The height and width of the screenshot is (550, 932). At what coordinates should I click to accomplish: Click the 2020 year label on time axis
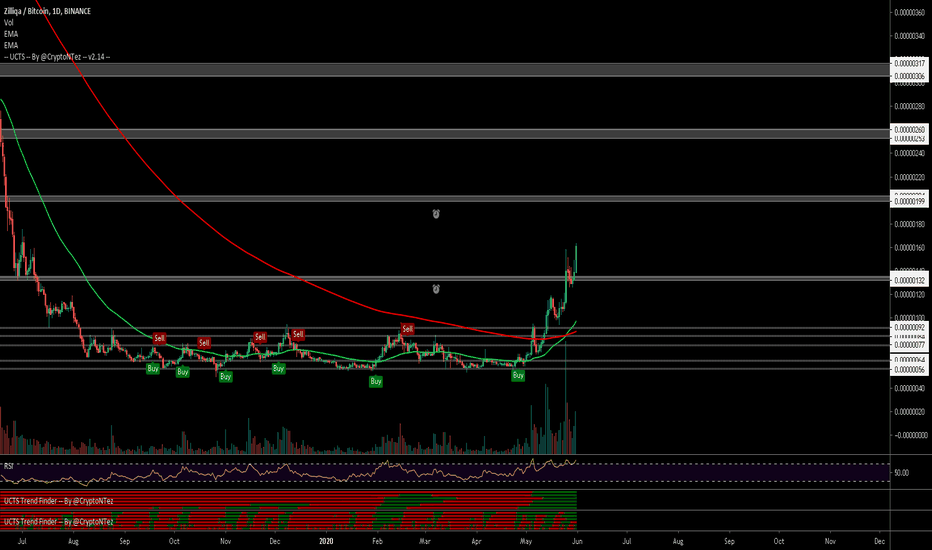[x=326, y=541]
